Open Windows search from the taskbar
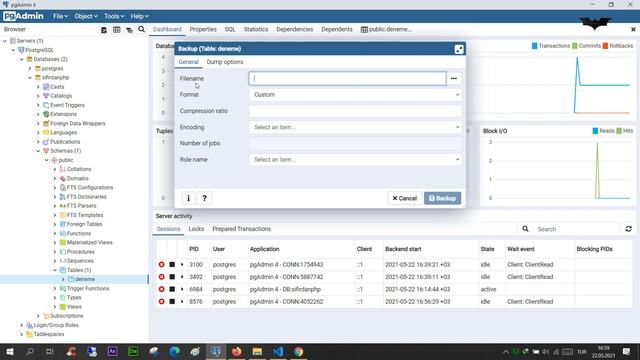The width and height of the screenshot is (640, 360). click(x=30, y=351)
